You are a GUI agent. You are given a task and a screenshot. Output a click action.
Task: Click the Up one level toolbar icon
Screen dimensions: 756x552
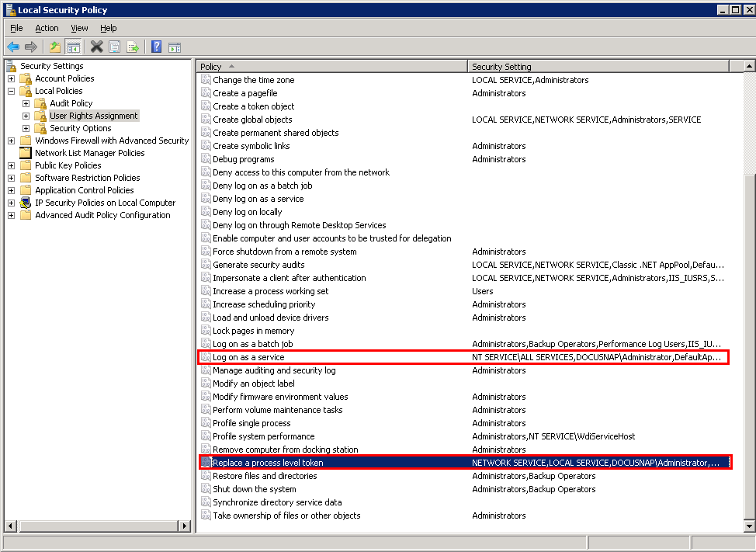click(x=55, y=47)
